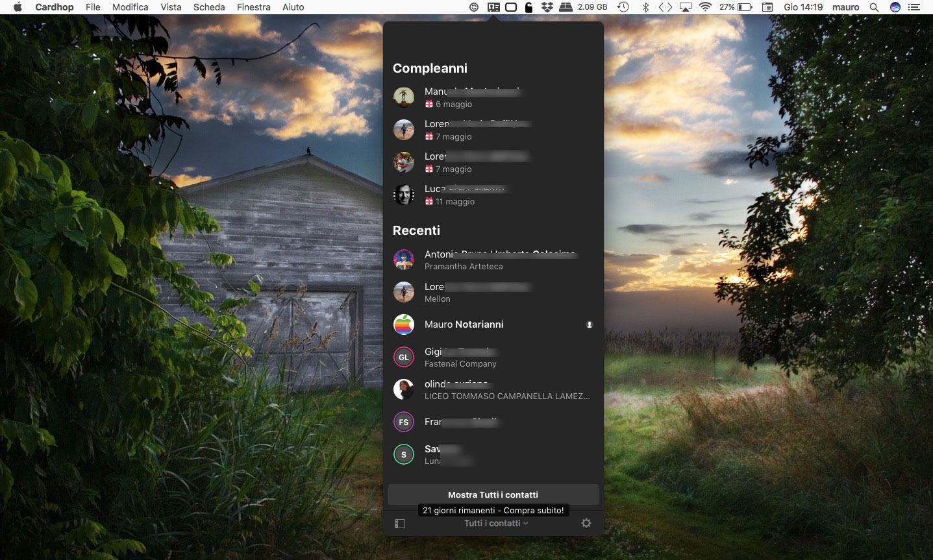933x560 pixels.
Task: Click the open padlock menu bar icon
Action: coord(529,7)
